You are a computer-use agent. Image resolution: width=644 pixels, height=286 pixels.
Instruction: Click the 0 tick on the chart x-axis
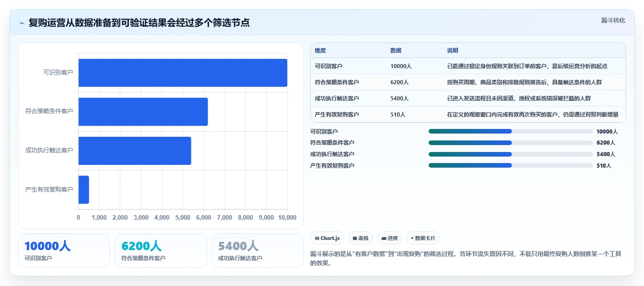pyautogui.click(x=78, y=217)
